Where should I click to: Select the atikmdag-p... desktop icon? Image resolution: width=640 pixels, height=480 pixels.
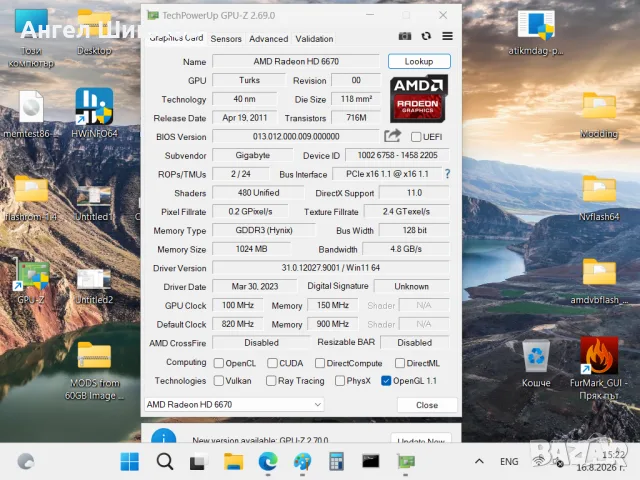tap(536, 33)
